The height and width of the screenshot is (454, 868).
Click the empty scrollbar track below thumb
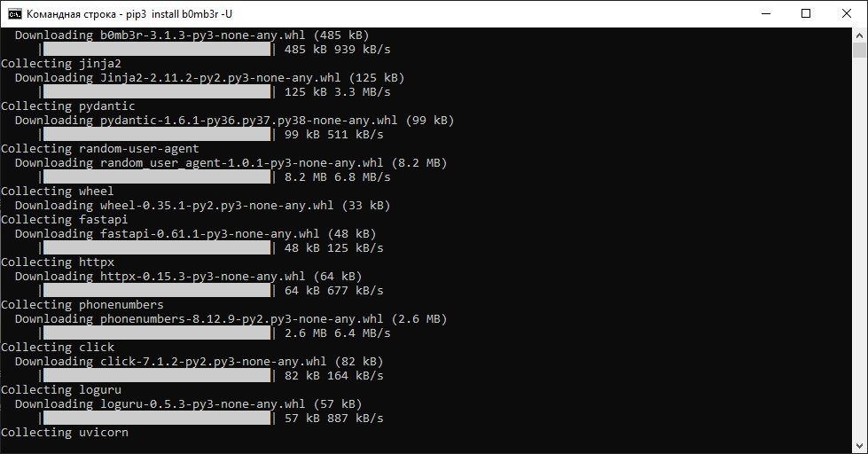860,266
